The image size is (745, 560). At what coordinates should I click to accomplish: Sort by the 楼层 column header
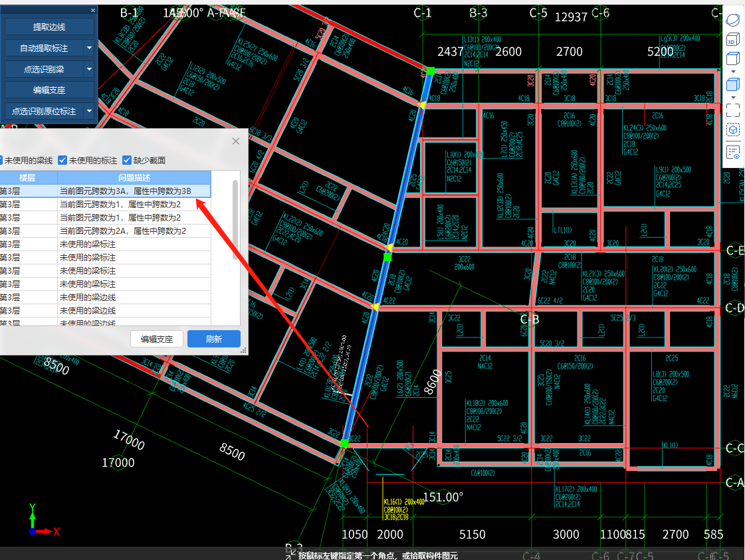click(x=27, y=177)
